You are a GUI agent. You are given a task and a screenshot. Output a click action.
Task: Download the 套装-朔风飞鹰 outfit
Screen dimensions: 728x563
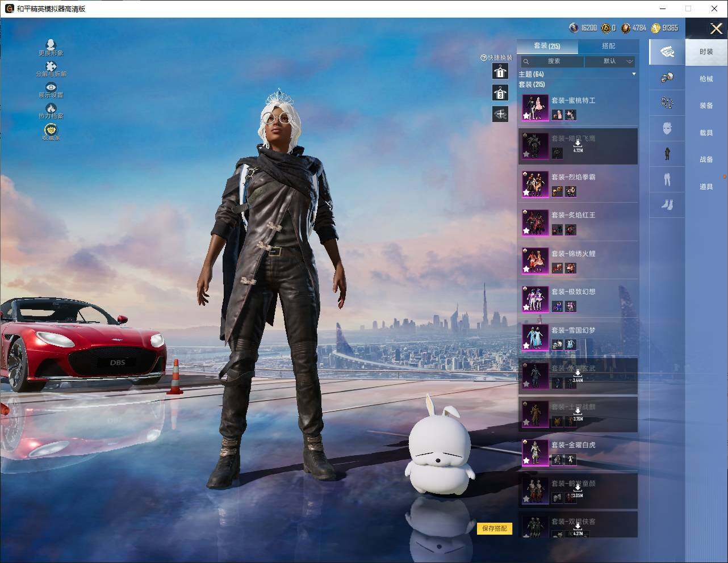pos(578,145)
